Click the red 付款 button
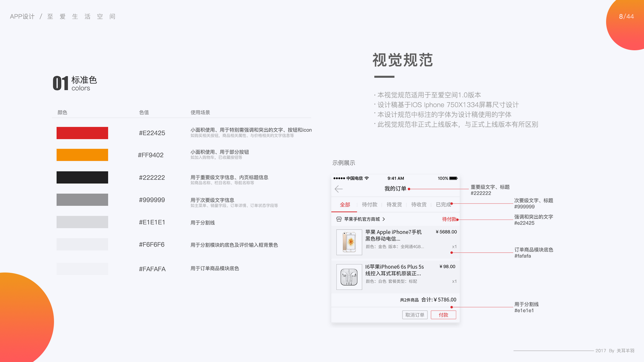This screenshot has width=644, height=362. tap(443, 315)
